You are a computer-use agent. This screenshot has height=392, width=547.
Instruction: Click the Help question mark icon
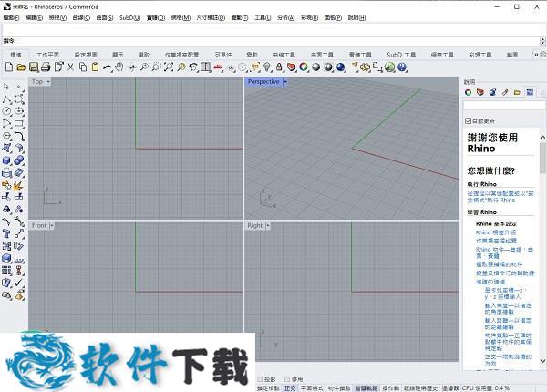pos(402,67)
